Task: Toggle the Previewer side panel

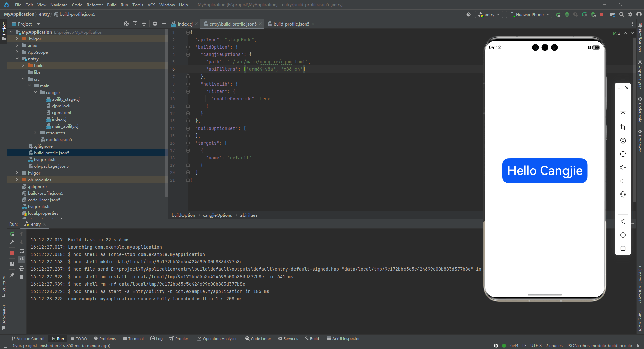Action: click(x=640, y=141)
